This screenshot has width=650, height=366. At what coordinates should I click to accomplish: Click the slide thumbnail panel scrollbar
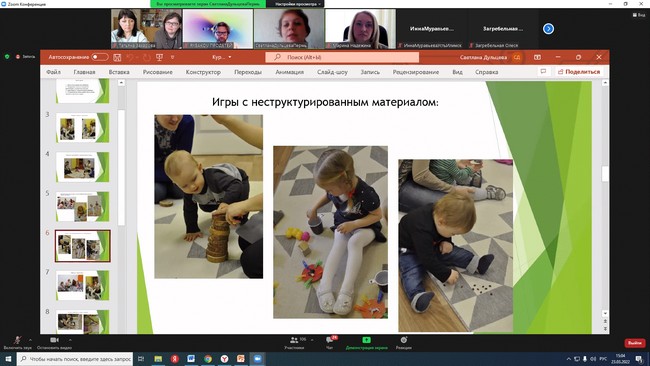pyautogui.click(x=121, y=167)
